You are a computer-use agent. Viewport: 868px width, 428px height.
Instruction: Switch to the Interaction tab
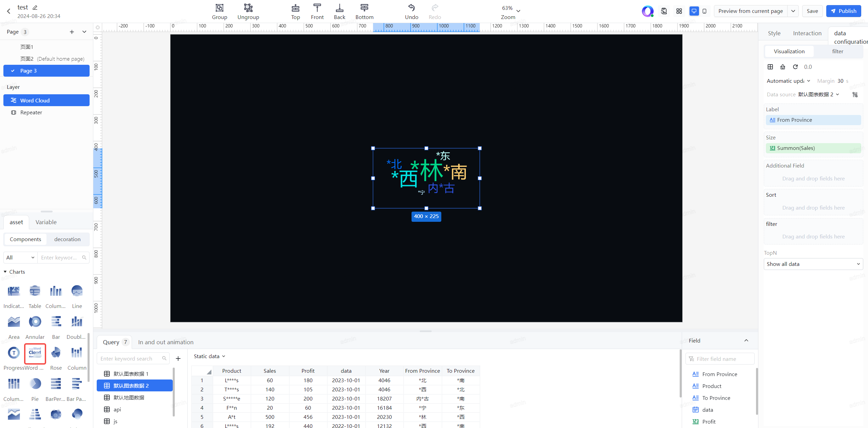tap(807, 33)
